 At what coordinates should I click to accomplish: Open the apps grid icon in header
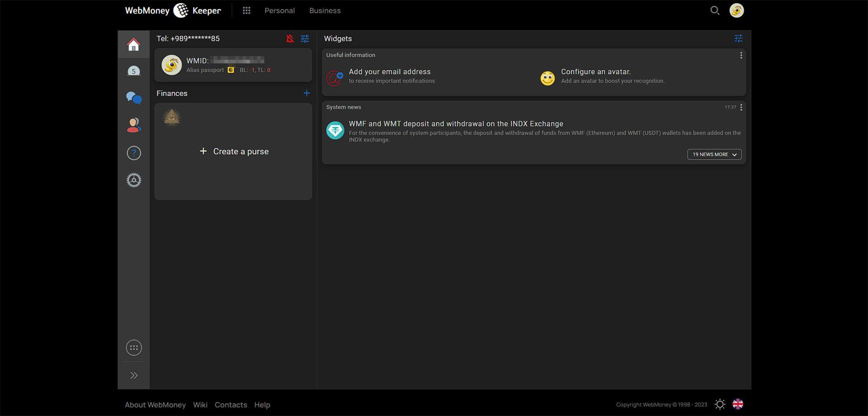[x=246, y=10]
